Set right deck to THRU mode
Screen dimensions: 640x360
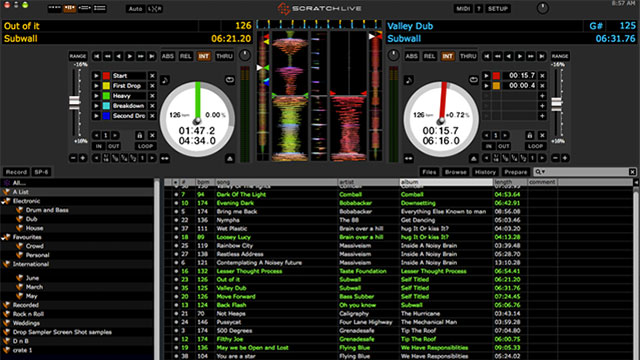(468, 56)
